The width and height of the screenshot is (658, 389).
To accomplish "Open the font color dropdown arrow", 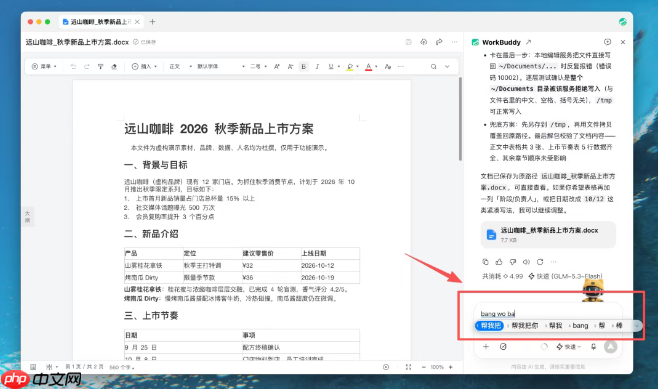I will pos(376,66).
